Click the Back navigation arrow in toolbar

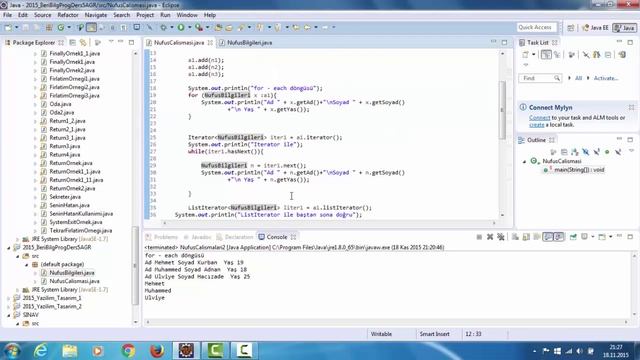[x=307, y=27]
